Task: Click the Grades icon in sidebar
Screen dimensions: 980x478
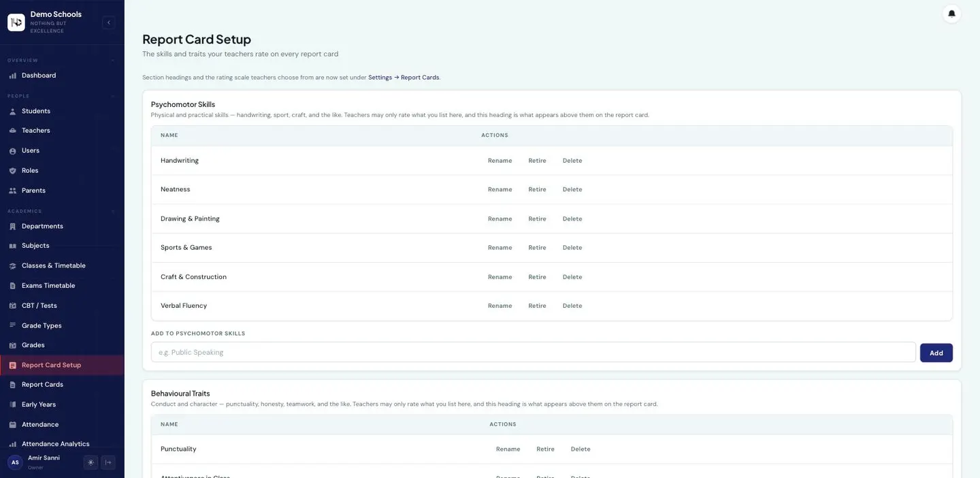Action: pyautogui.click(x=12, y=345)
